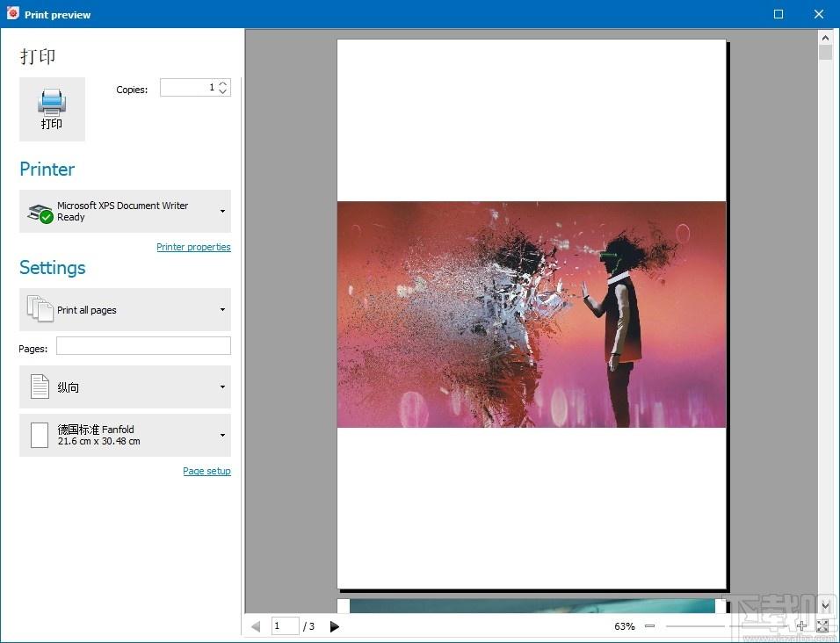Decrease the Copies count with down arrow
The width and height of the screenshot is (840, 643).
[223, 91]
